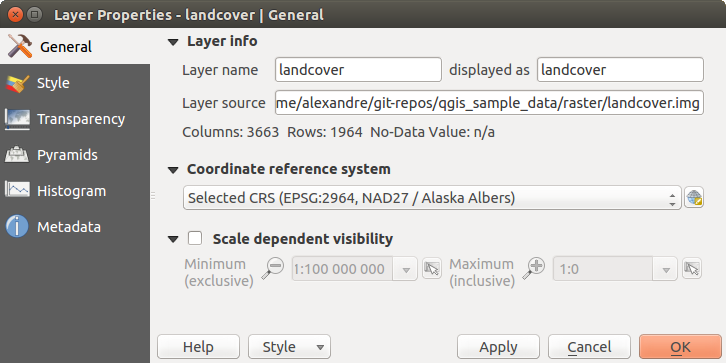Collapse the Layer info group

pyautogui.click(x=173, y=42)
